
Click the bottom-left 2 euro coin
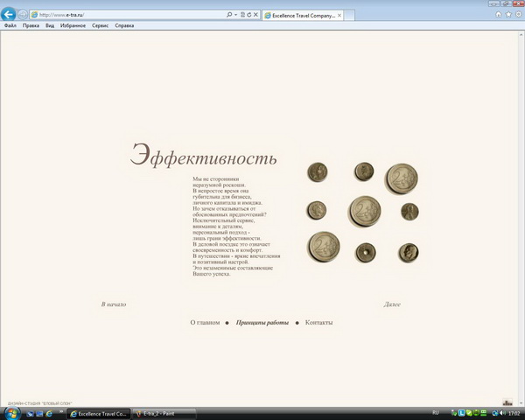tap(324, 247)
